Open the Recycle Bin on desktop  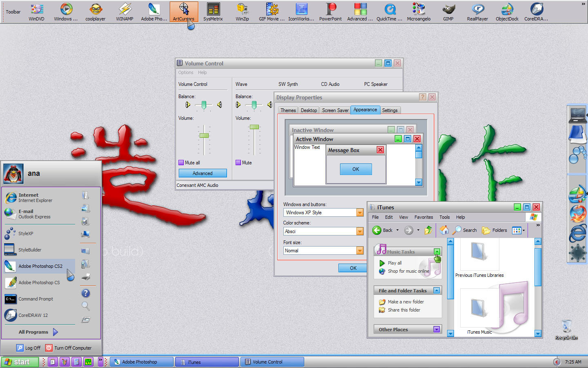pyautogui.click(x=566, y=330)
